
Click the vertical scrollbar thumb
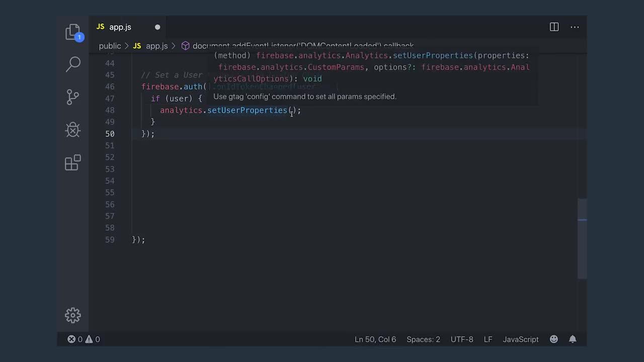point(582,238)
